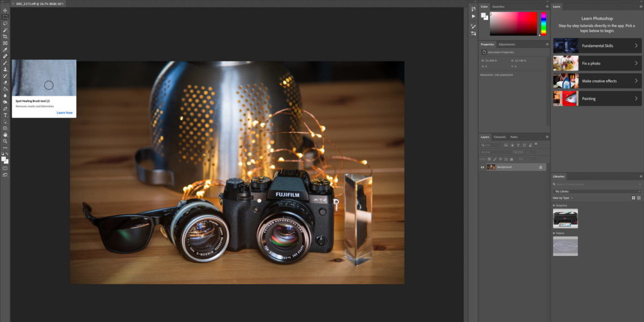This screenshot has width=644, height=322.
Task: Select the Frame tool
Action: tap(5, 43)
